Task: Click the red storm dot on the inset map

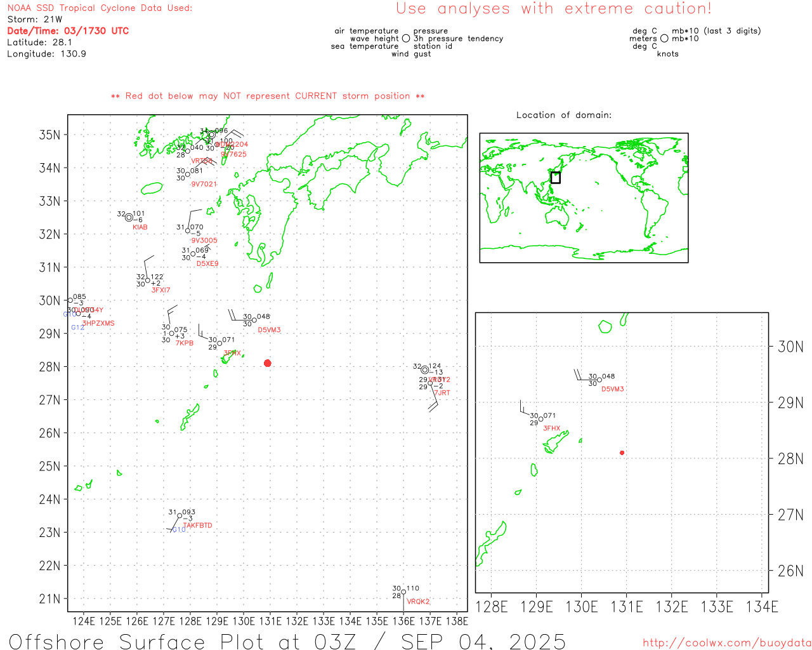Action: coord(622,453)
